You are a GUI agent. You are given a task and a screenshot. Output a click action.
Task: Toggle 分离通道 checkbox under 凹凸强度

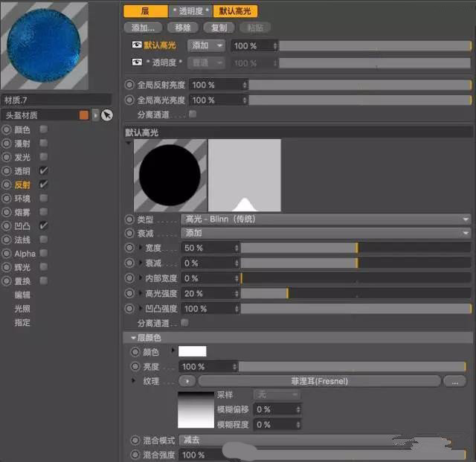[184, 323]
